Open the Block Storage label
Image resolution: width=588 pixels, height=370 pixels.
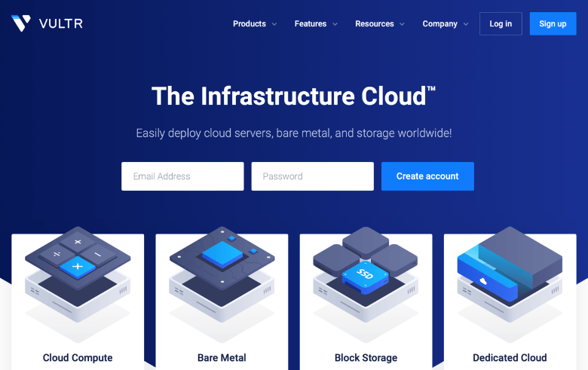tap(366, 358)
